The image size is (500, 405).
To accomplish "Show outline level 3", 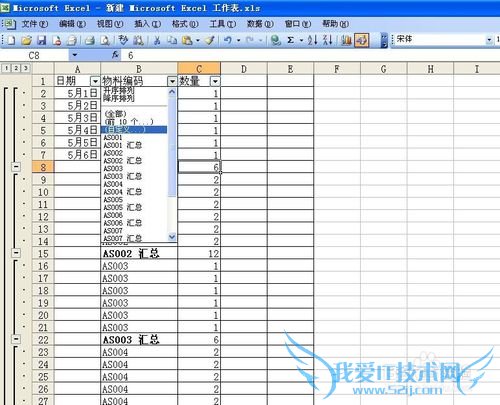I will [25, 68].
